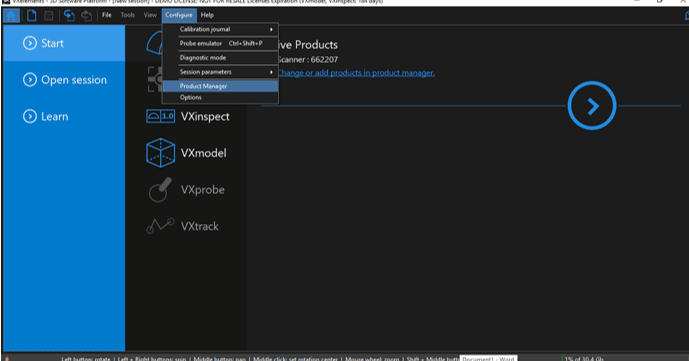
Task: Close the open Configure menu
Action: pyautogui.click(x=179, y=15)
